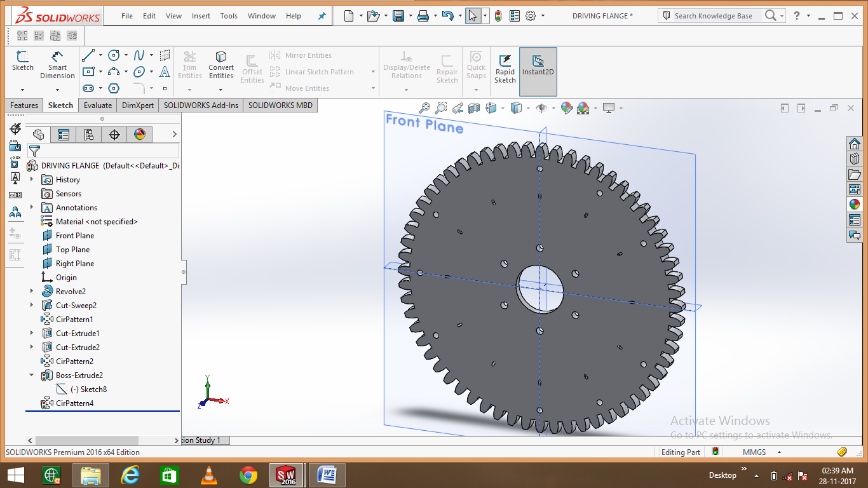Click Zoom to Fit in the heads-up toolbar

pos(424,108)
